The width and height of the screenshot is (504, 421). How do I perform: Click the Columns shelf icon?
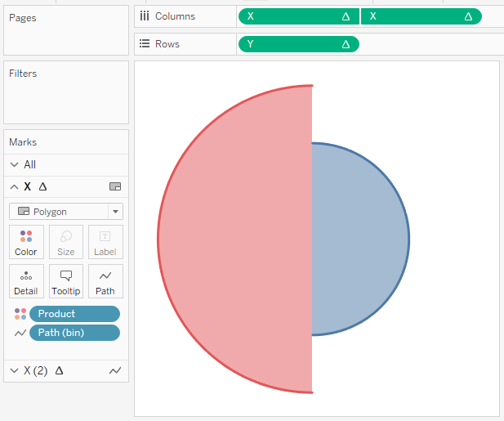click(145, 16)
